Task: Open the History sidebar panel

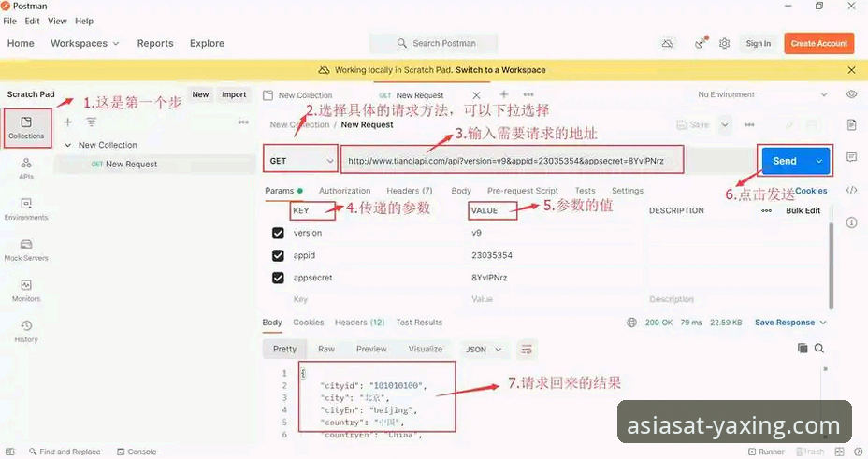Action: (26, 331)
